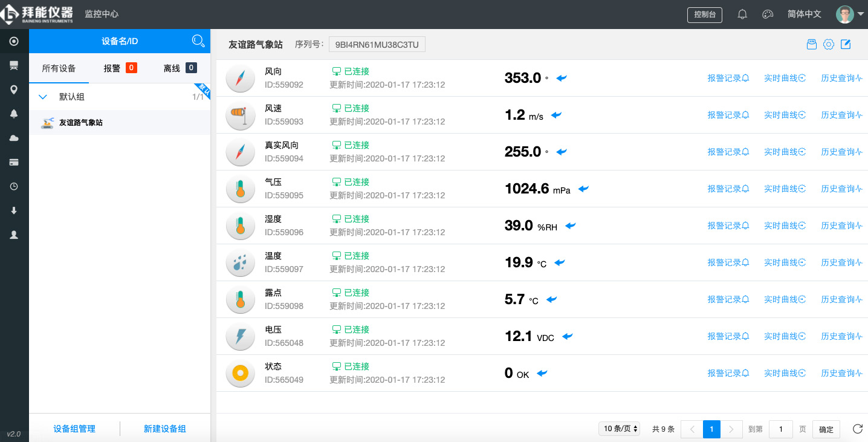The width and height of the screenshot is (868, 442).
Task: Select the download arrow icon in sidebar
Action: coord(13,210)
